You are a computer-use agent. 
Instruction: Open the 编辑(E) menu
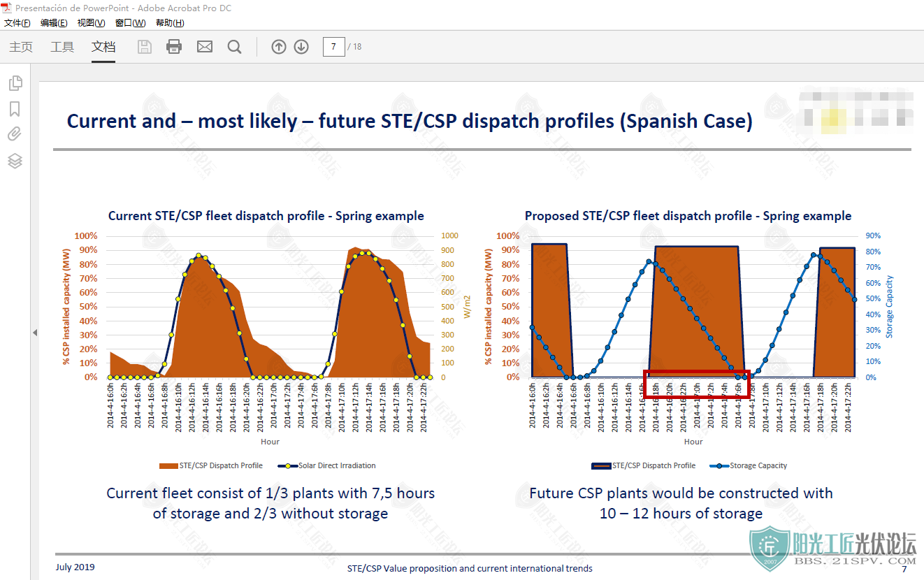54,23
